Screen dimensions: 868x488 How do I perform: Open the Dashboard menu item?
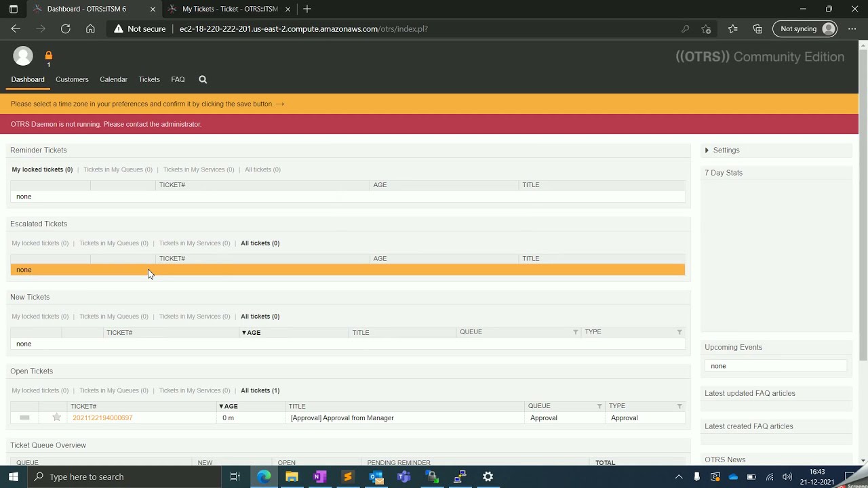pos(28,79)
